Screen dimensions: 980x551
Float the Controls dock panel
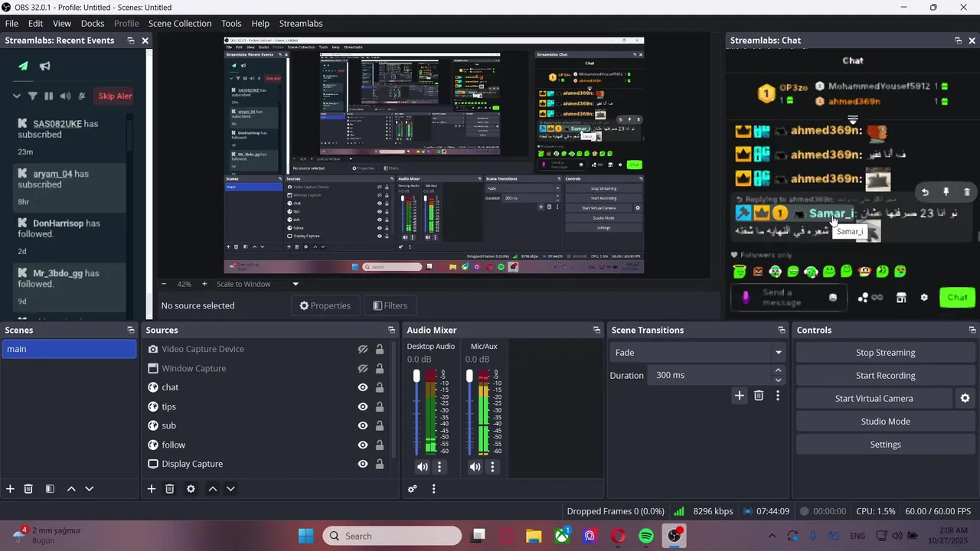972,330
